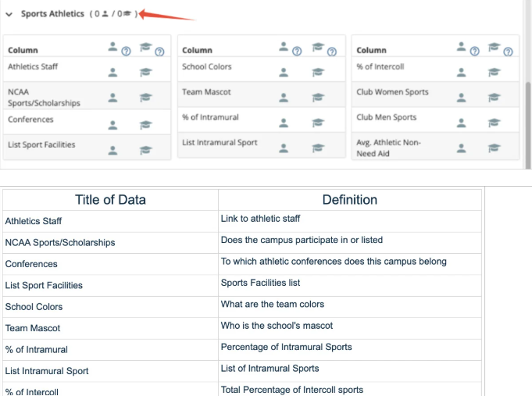Click student icon for Club Women Sports
Screen dimensions: 532x396
pyautogui.click(x=461, y=98)
